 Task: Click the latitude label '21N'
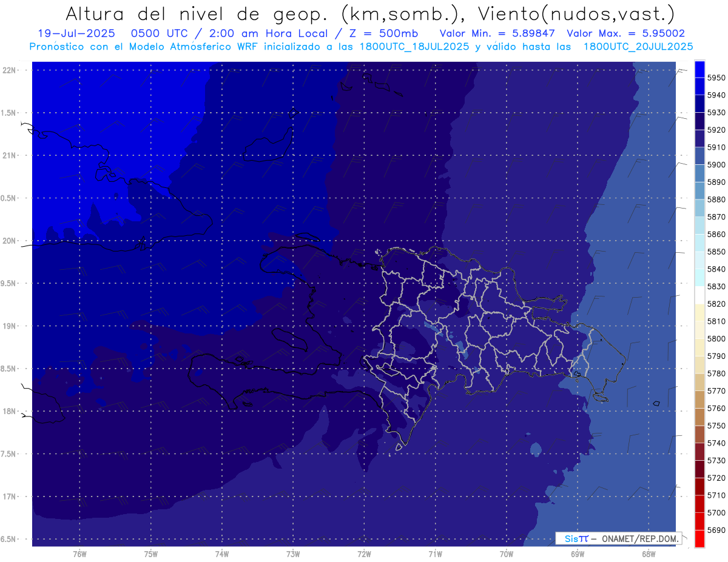[10, 155]
